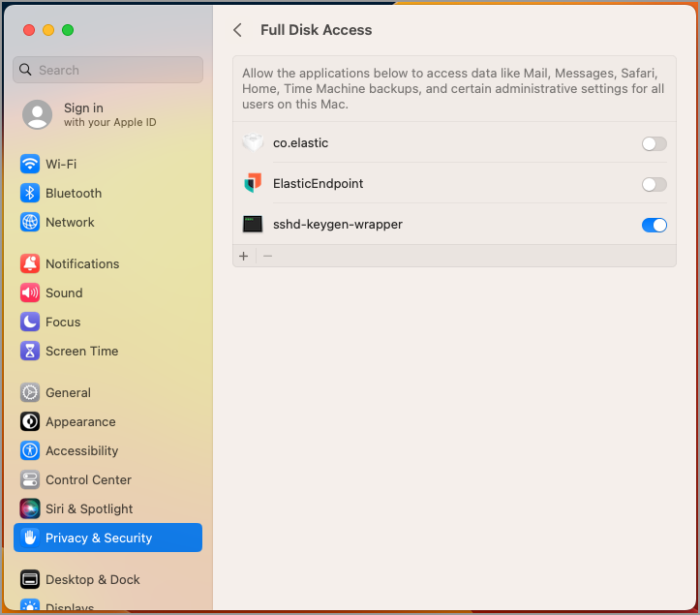Click the ElasticEndpoint app icon
Viewport: 700px width, 615px height.
[x=253, y=183]
